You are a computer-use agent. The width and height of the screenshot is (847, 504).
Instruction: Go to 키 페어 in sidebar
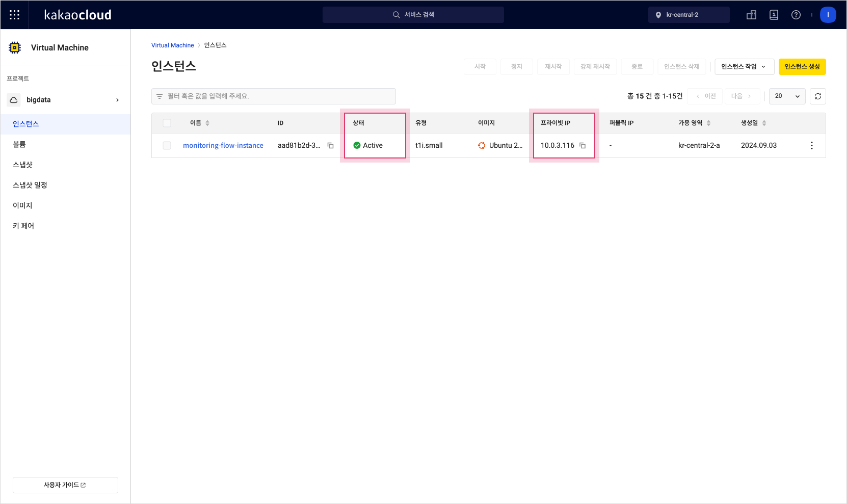[x=65, y=226]
